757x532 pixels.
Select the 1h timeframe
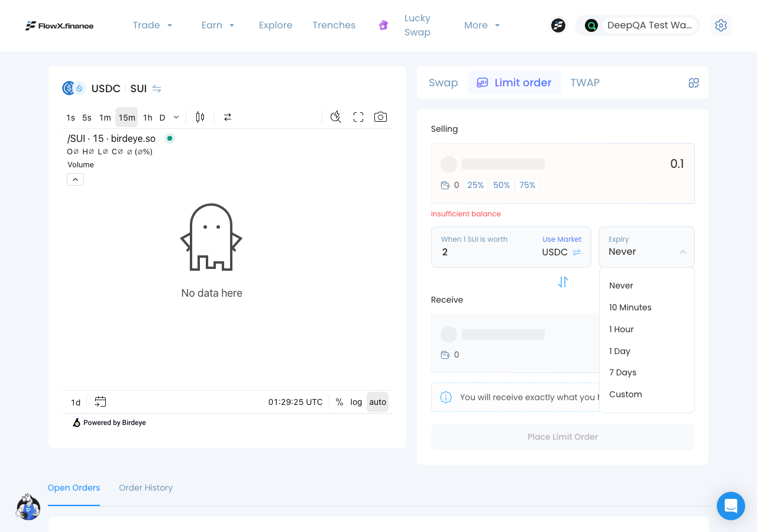pyautogui.click(x=148, y=117)
